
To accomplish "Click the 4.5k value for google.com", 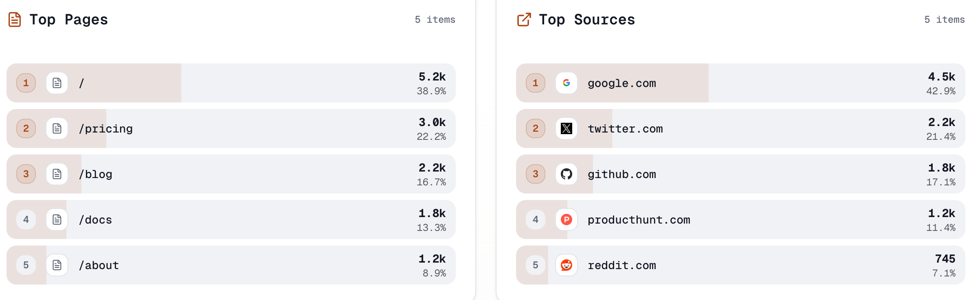I will [942, 76].
